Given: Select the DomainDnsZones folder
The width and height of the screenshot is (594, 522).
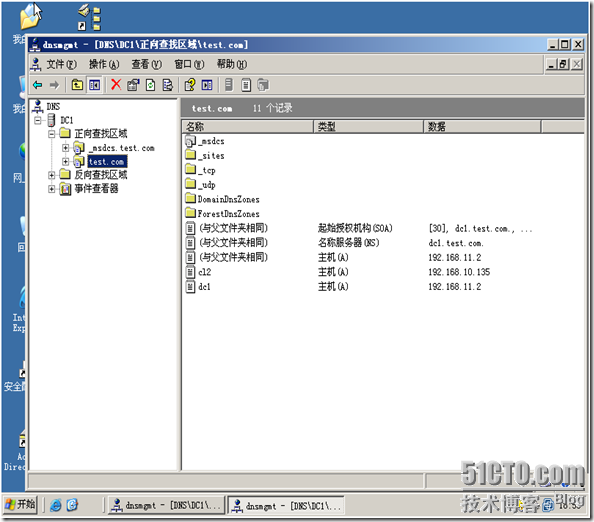Looking at the screenshot, I should [222, 199].
